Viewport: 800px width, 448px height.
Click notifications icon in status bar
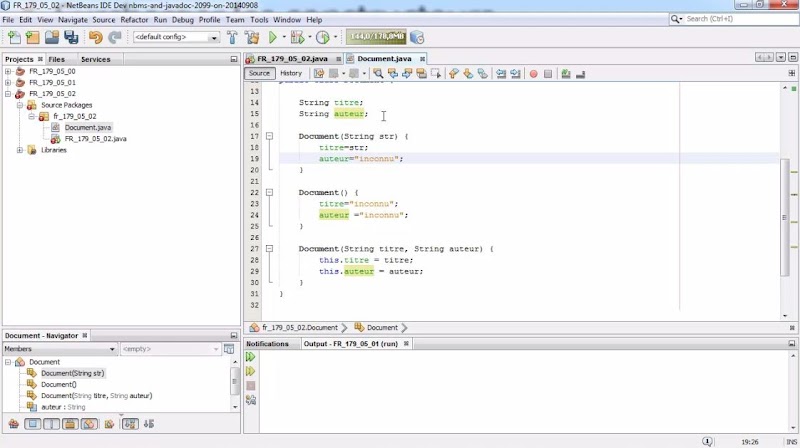707,441
